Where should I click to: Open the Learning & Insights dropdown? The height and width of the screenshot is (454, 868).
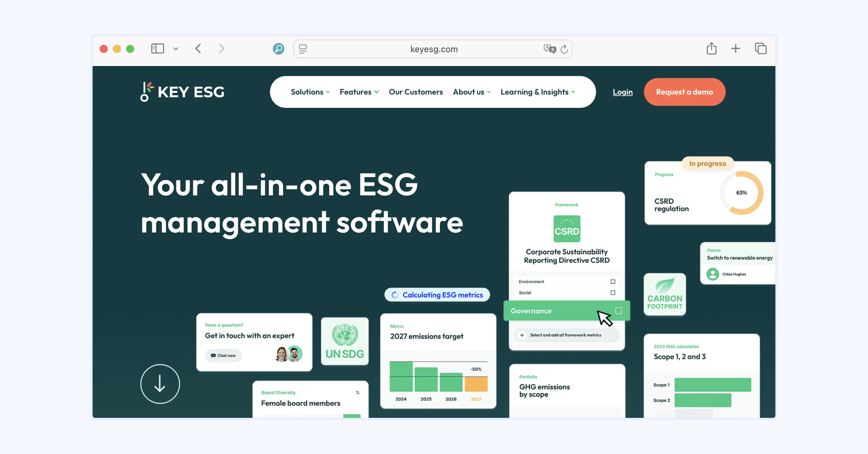point(537,92)
